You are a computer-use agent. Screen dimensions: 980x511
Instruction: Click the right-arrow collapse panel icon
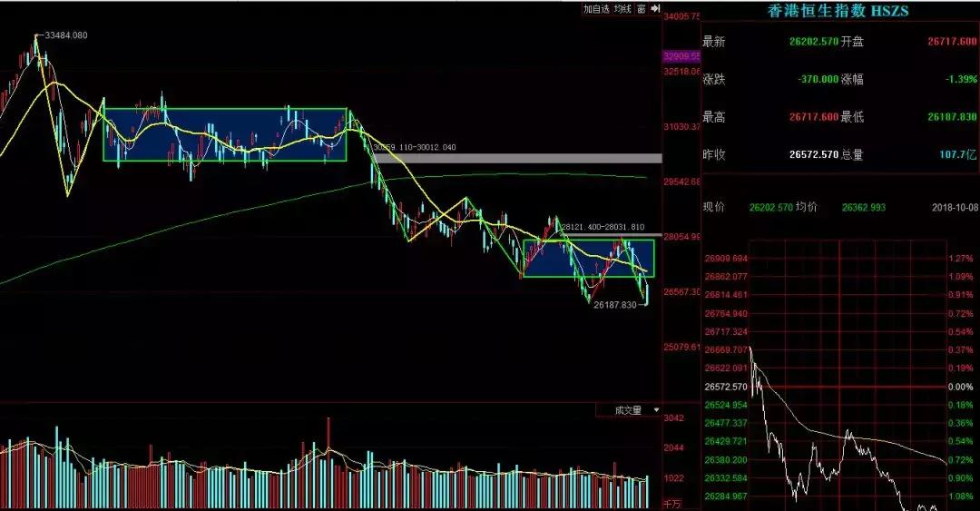point(655,9)
